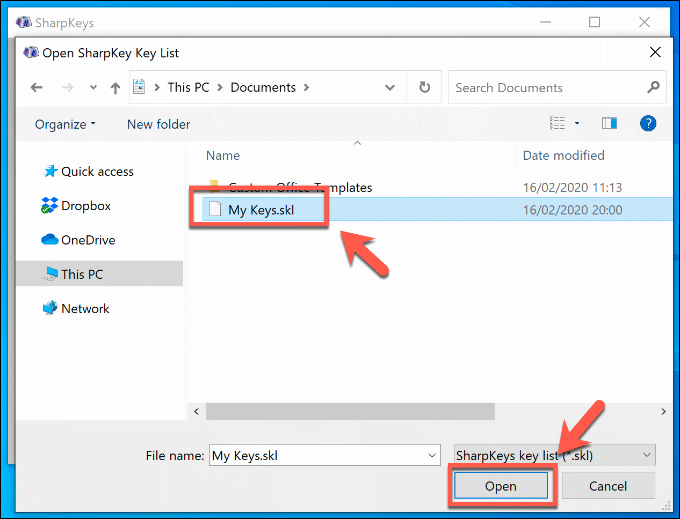Click the search magnifier icon

pyautogui.click(x=653, y=87)
